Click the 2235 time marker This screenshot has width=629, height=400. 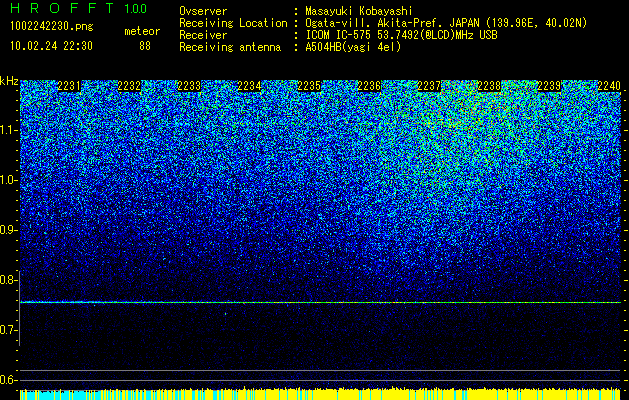tap(309, 86)
